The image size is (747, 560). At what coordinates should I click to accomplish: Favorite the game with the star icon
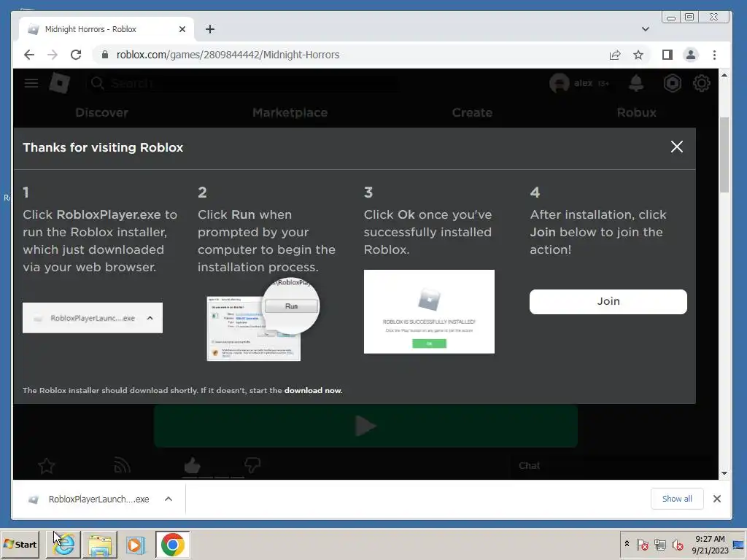[46, 466]
